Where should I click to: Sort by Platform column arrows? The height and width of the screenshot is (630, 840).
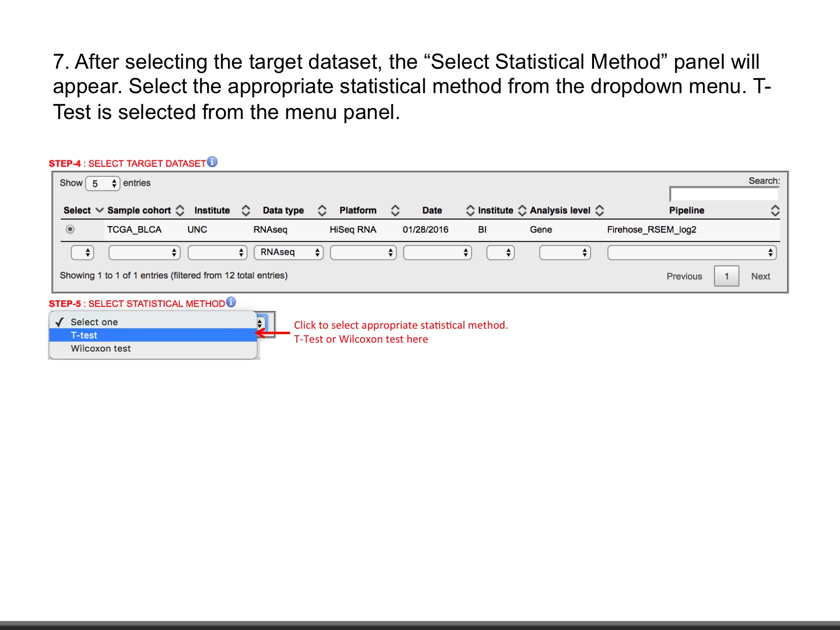pos(395,211)
